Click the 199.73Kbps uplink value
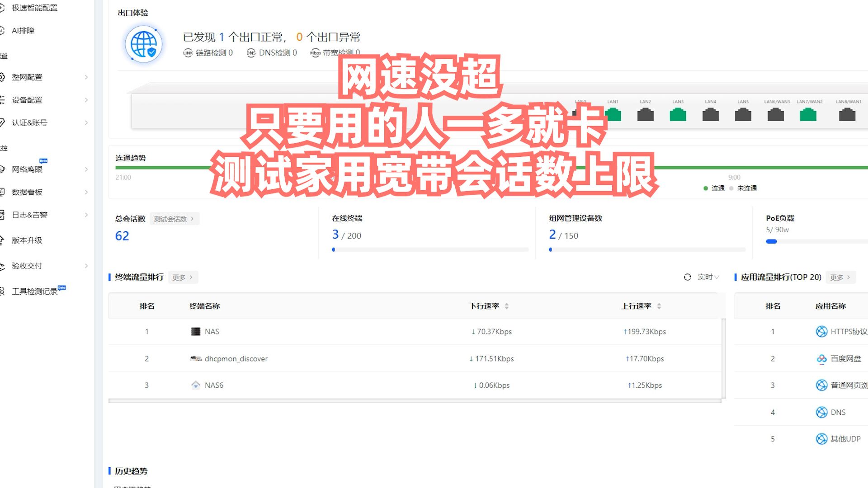 point(645,332)
